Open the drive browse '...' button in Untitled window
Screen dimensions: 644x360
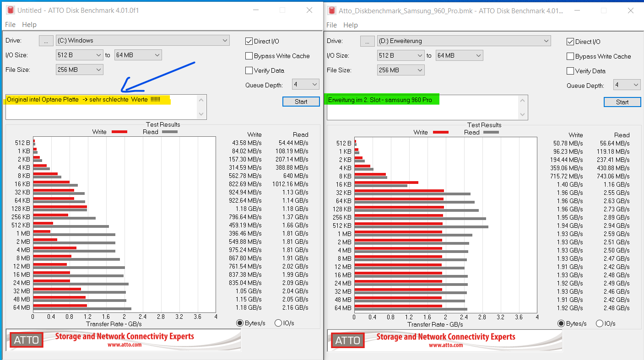click(46, 41)
